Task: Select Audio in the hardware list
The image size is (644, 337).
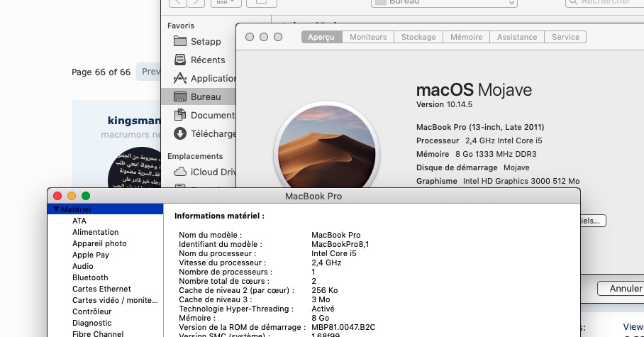Action: (82, 266)
